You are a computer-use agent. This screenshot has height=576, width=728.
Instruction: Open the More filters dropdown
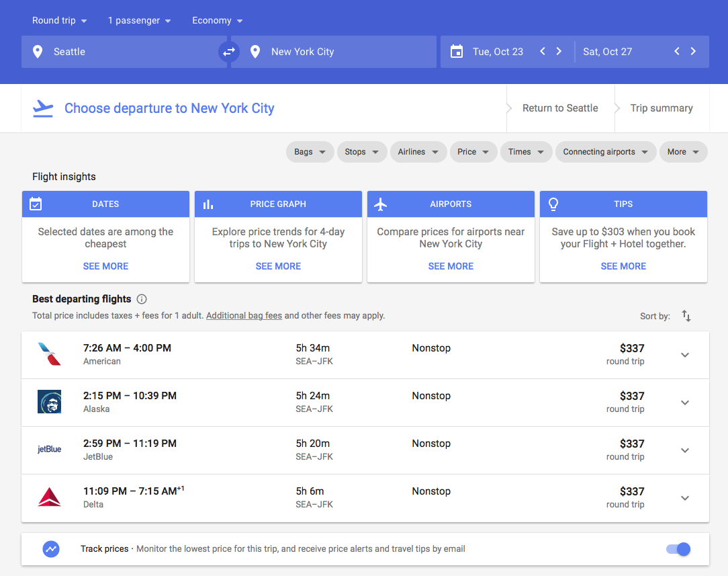684,152
